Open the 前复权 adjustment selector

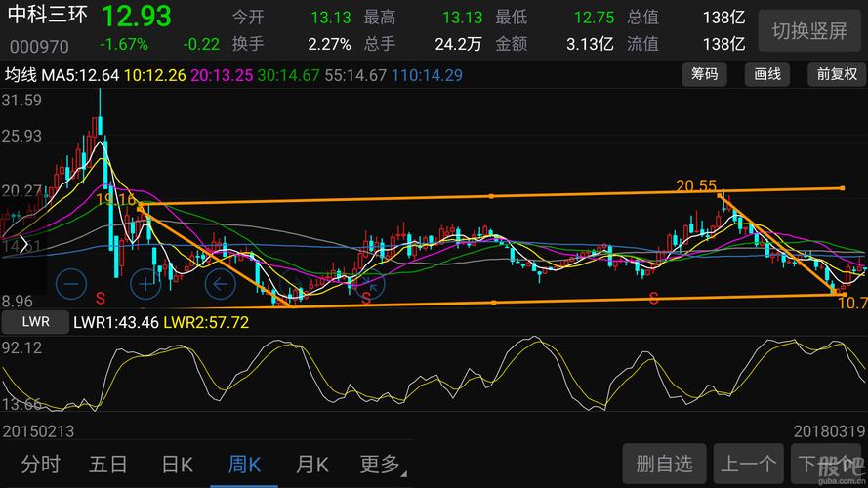pos(837,74)
